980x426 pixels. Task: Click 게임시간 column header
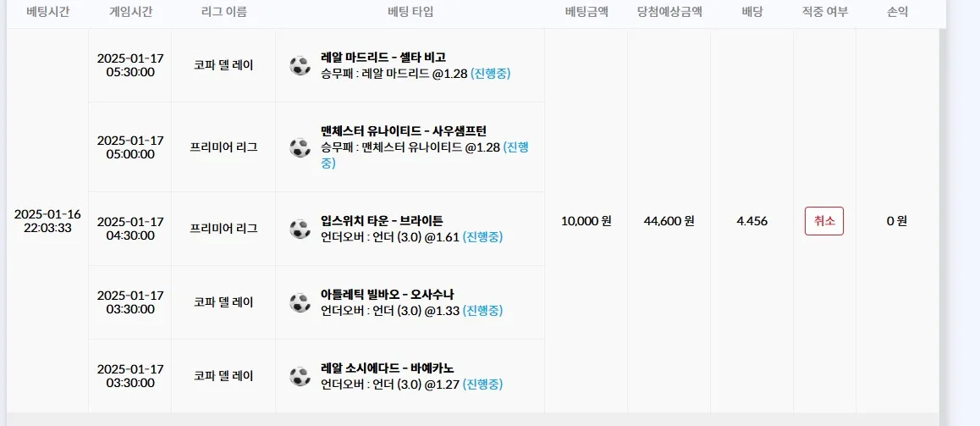pos(130,12)
